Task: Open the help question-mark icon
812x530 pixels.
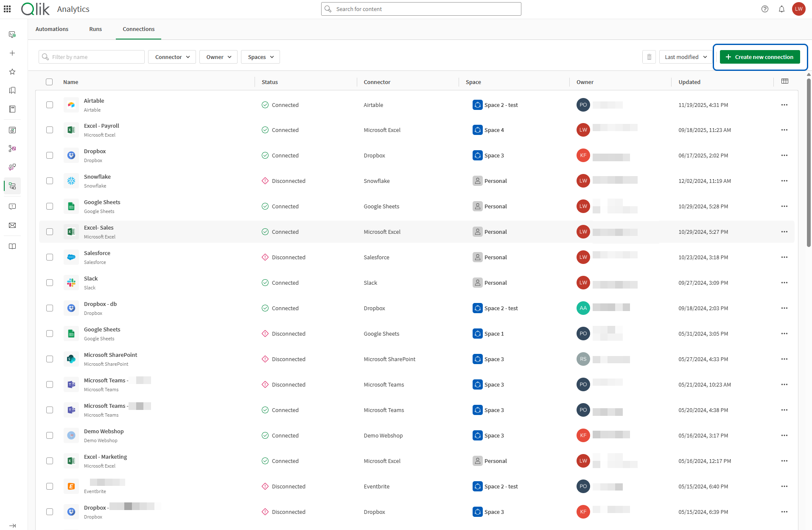Action: (x=765, y=9)
